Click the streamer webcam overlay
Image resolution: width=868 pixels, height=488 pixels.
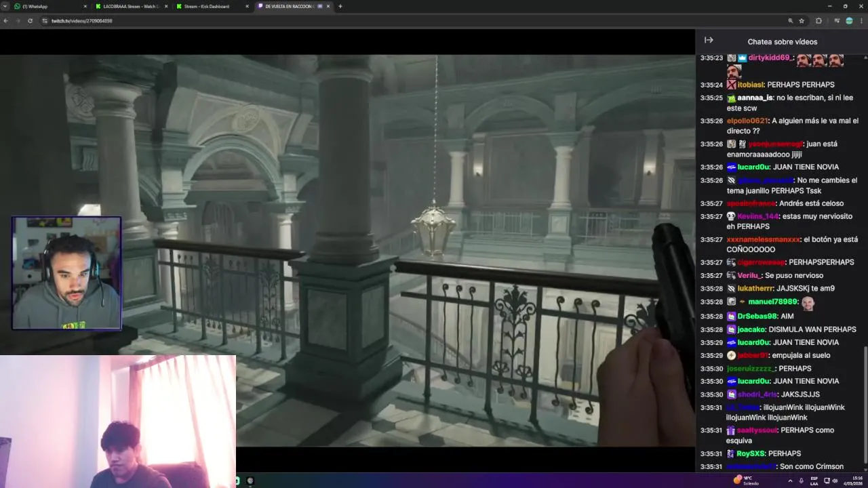pyautogui.click(x=66, y=273)
